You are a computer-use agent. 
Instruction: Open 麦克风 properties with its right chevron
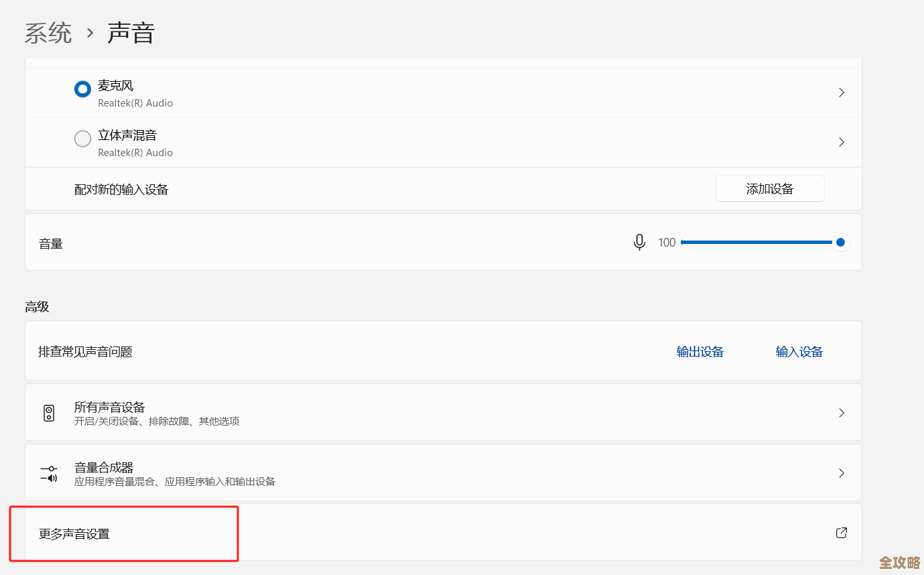(842, 92)
